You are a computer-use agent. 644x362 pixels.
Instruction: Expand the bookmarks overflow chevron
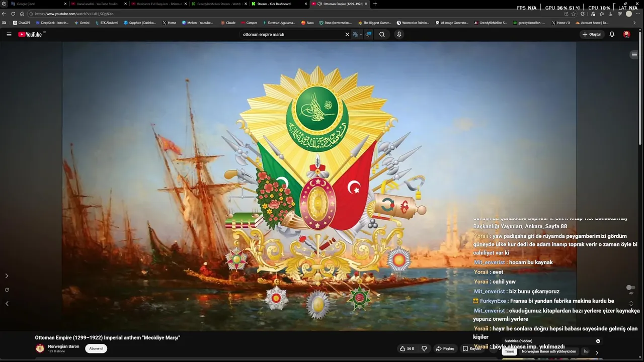click(634, 23)
